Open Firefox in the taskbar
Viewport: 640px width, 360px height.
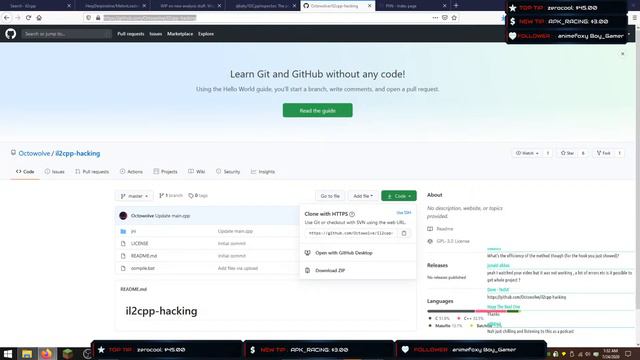tap(46, 353)
